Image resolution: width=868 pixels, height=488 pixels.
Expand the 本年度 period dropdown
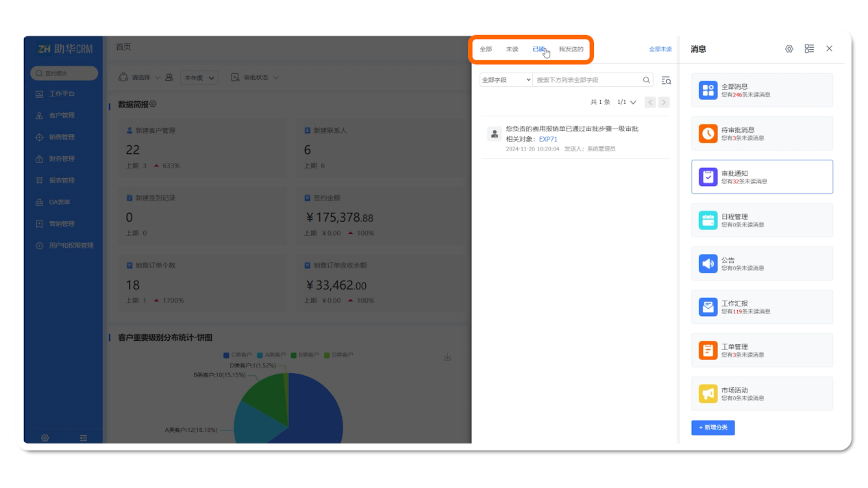coord(199,78)
